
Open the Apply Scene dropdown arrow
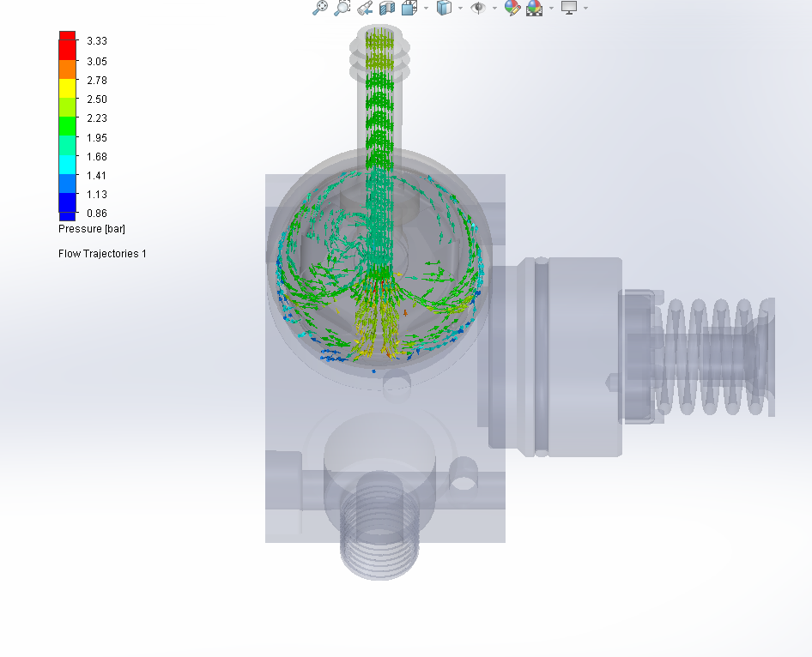pos(550,9)
